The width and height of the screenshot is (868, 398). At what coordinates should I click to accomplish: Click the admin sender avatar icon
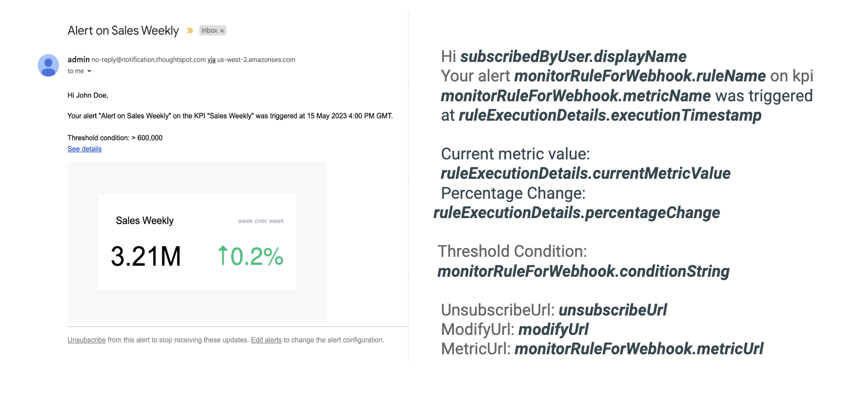click(48, 65)
